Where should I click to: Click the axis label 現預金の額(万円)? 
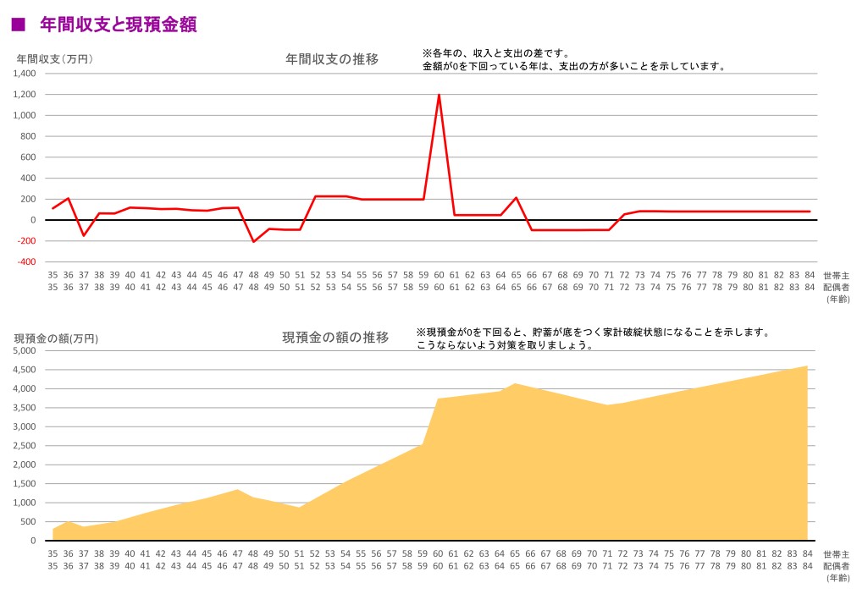click(56, 338)
